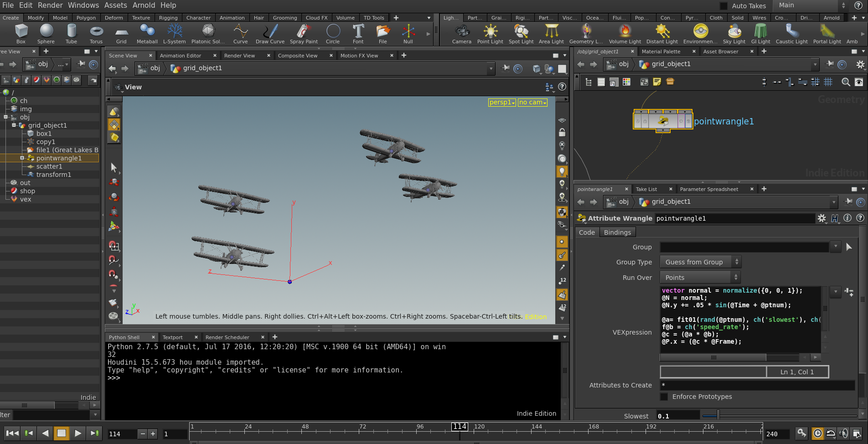
Task: Create an Area Light
Action: pos(551,34)
